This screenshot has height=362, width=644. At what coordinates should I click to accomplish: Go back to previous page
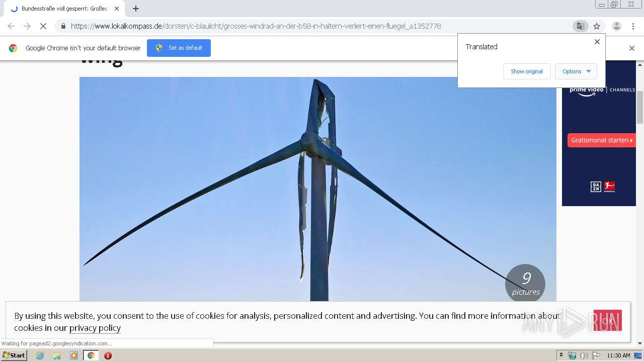pyautogui.click(x=11, y=26)
